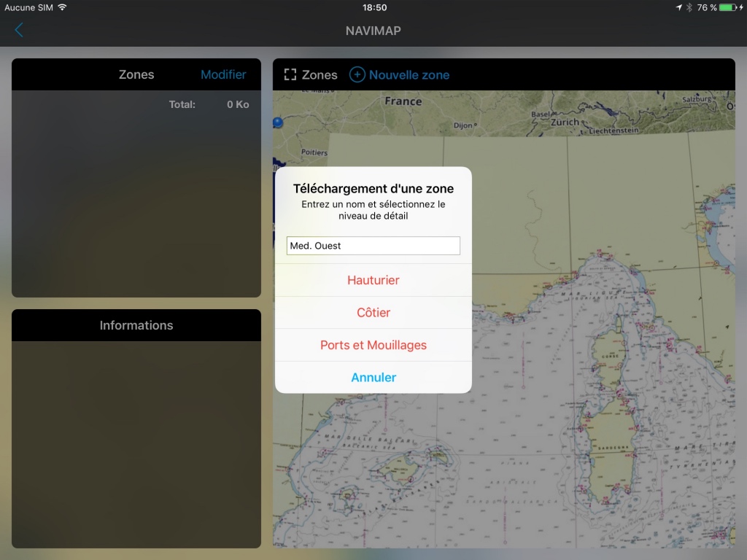Tap the Bluetooth icon in the status bar

pos(689,7)
